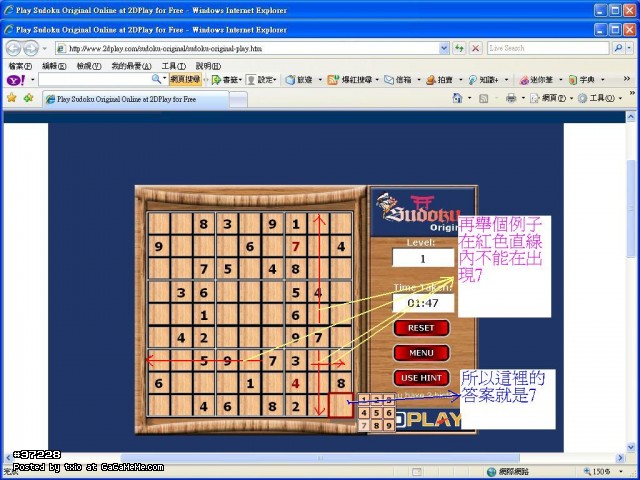This screenshot has height=480, width=640.
Task: Open the 編輯(E) Edit menu
Action: click(54, 66)
